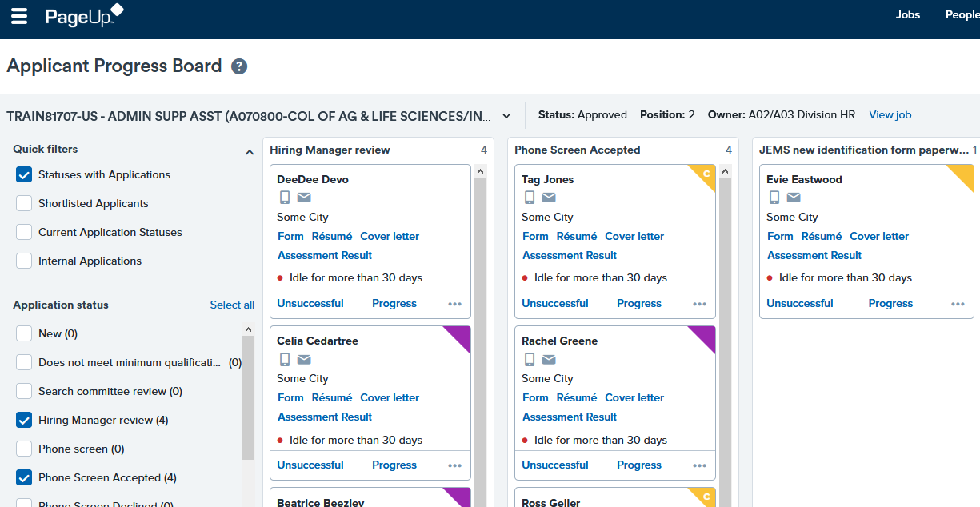Click the Phone Screen Accepted column scrollbar
Screen dimensions: 980x507
[x=726, y=341]
